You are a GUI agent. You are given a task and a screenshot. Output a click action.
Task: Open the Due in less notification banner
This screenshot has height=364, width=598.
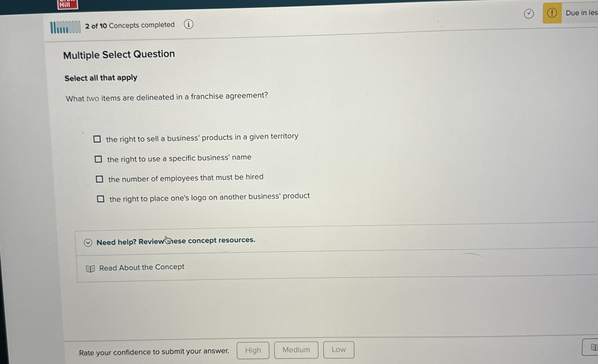(580, 13)
